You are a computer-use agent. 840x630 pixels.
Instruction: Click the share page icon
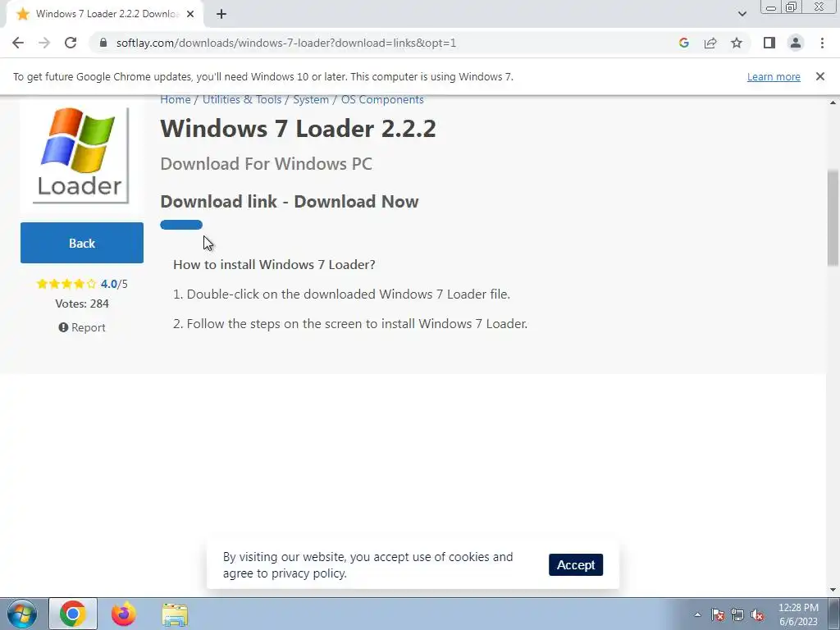pyautogui.click(x=710, y=43)
